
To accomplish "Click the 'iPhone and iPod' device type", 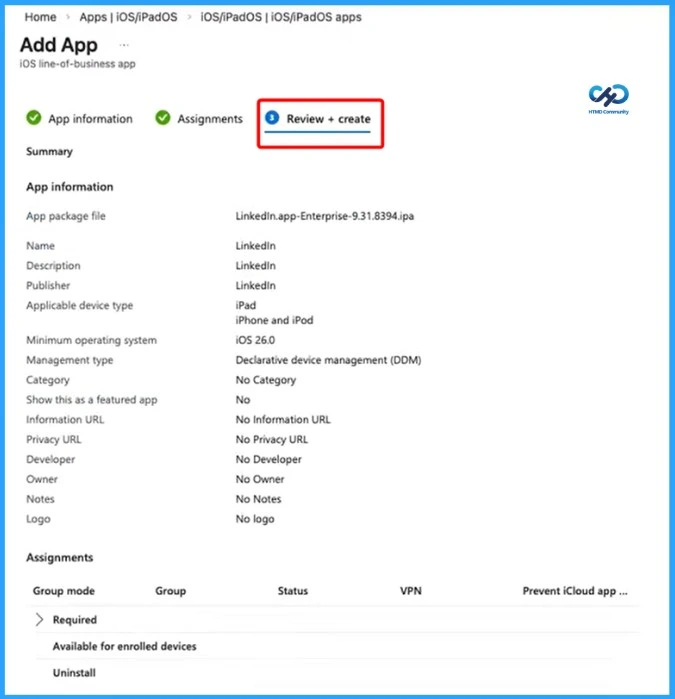I will [x=274, y=321].
